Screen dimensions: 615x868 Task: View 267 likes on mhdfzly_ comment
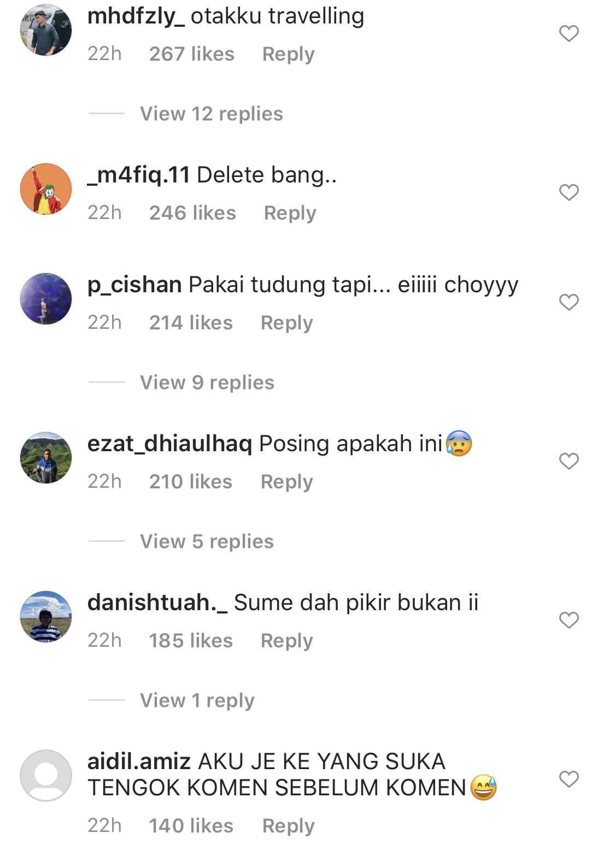pyautogui.click(x=192, y=54)
